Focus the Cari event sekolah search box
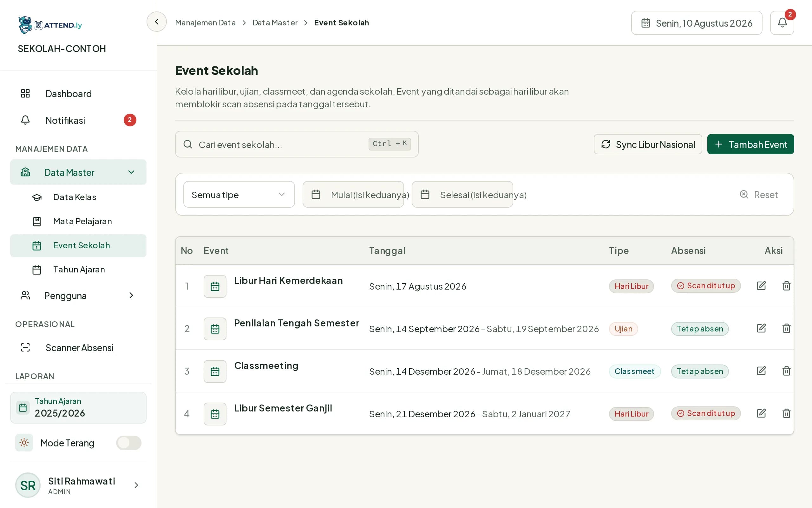812x508 pixels. click(x=297, y=144)
